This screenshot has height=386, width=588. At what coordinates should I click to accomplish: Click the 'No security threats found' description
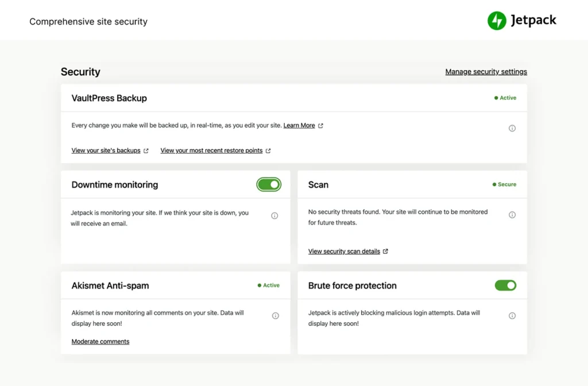[x=398, y=217]
